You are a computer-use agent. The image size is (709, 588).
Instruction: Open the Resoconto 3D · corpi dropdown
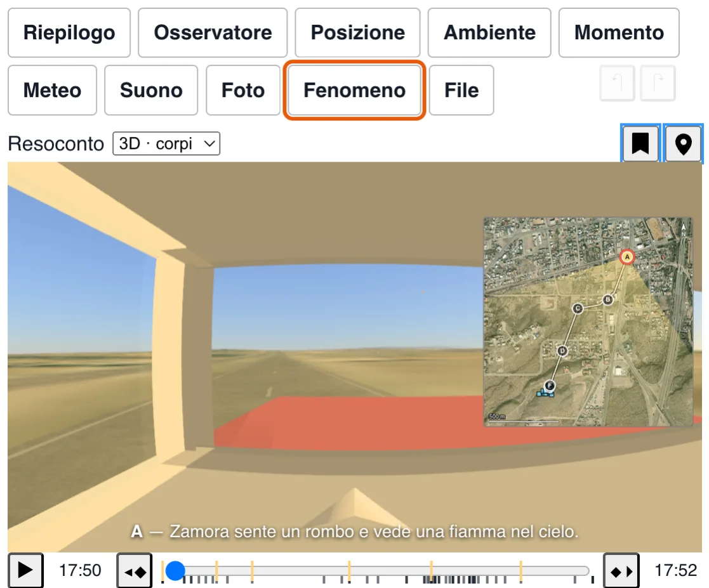(166, 144)
